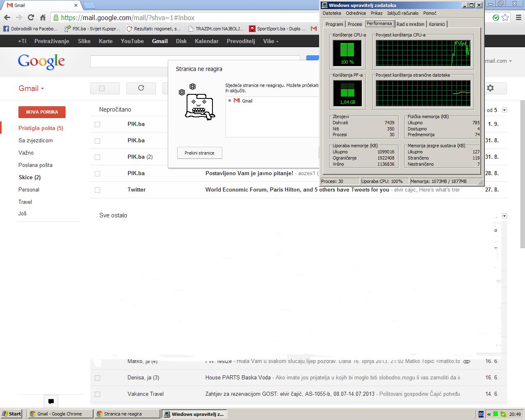Viewport: 525px width, 420px height.
Task: Switch to Stranica ne reagira taskbar item
Action: point(126,414)
